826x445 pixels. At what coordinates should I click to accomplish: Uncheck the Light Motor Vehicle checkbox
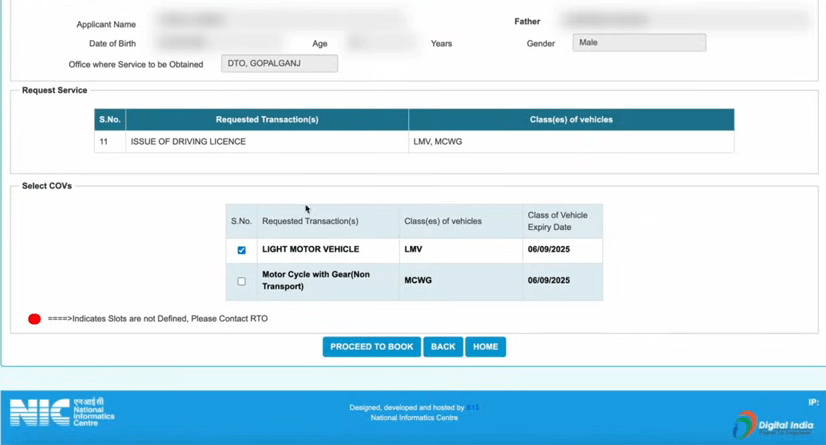coord(241,250)
